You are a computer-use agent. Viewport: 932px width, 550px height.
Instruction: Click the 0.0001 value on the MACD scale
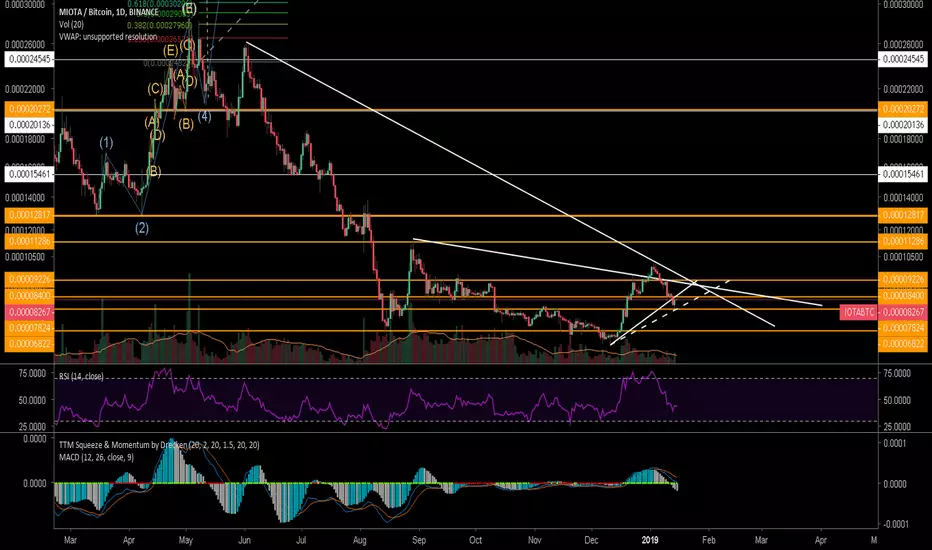(895, 443)
